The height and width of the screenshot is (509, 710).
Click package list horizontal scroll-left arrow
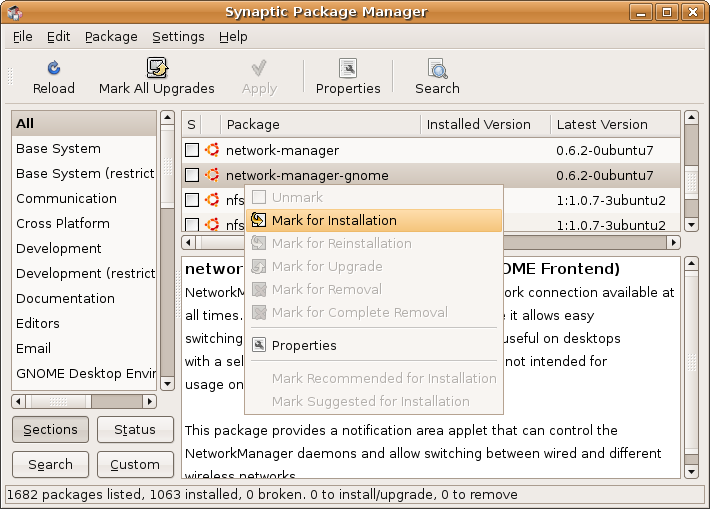188,243
